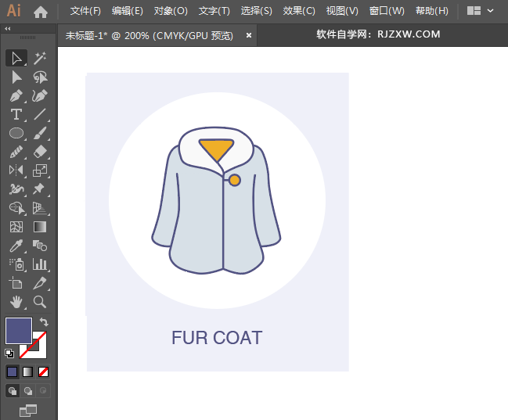Set paint to None button
Image resolution: width=508 pixels, height=420 pixels.
pos(43,372)
